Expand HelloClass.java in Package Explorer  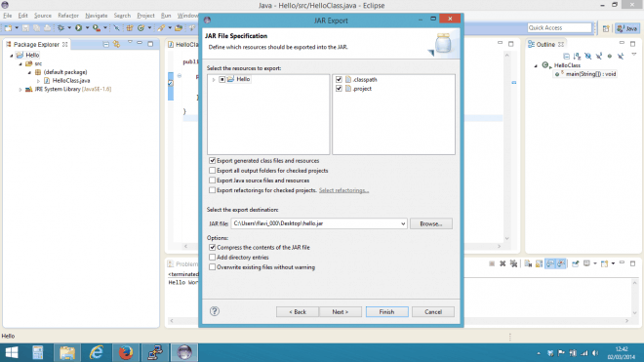click(x=39, y=81)
